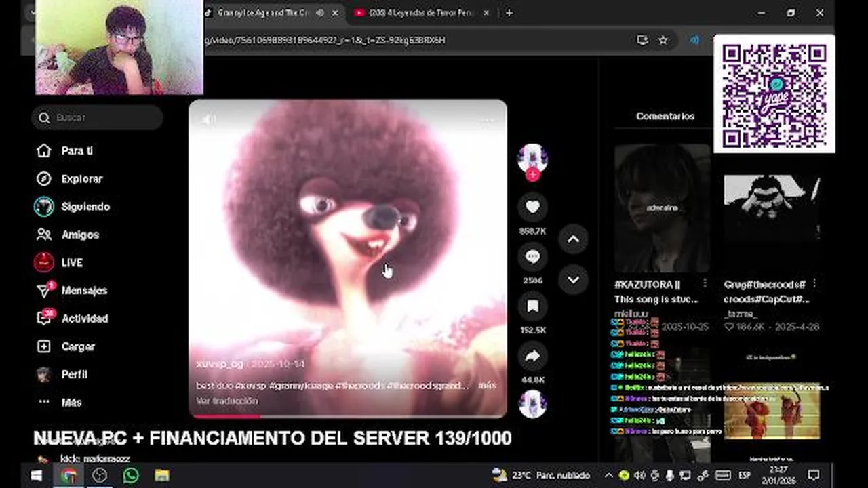Go to previous video with up chevron

click(x=573, y=239)
